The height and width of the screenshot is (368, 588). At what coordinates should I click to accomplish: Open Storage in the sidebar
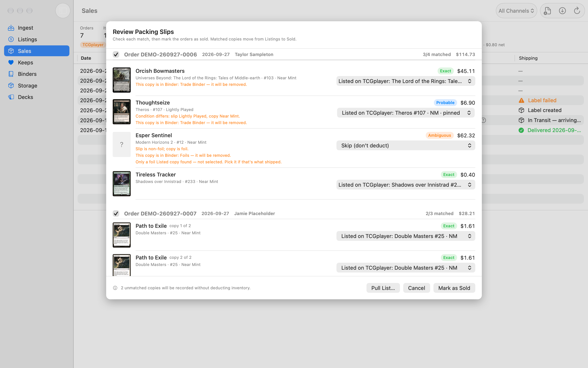coord(37,85)
